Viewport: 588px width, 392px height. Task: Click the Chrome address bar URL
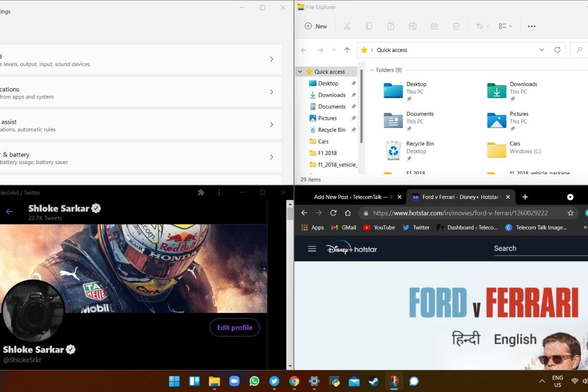tap(460, 213)
